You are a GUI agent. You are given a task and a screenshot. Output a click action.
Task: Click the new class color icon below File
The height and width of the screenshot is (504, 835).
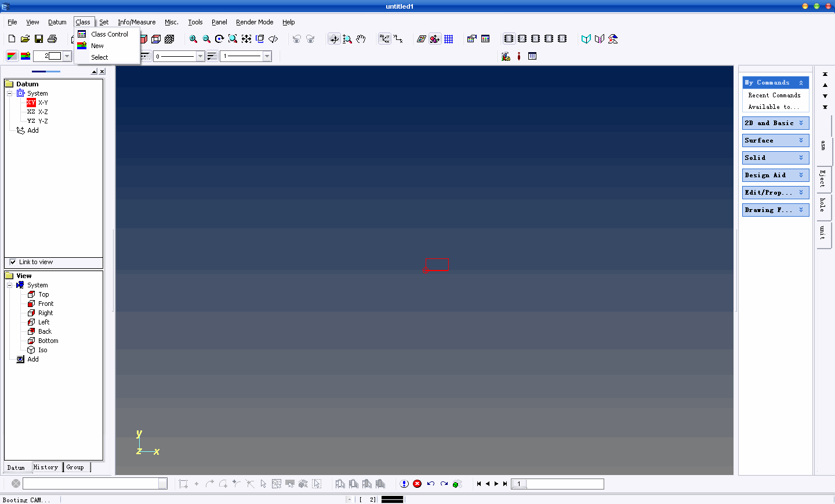tap(26, 56)
